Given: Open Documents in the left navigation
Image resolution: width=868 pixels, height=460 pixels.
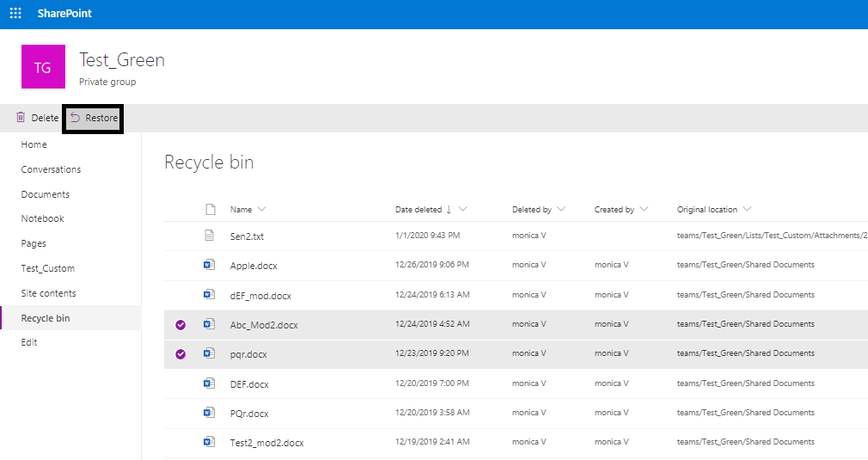Looking at the screenshot, I should [x=46, y=194].
